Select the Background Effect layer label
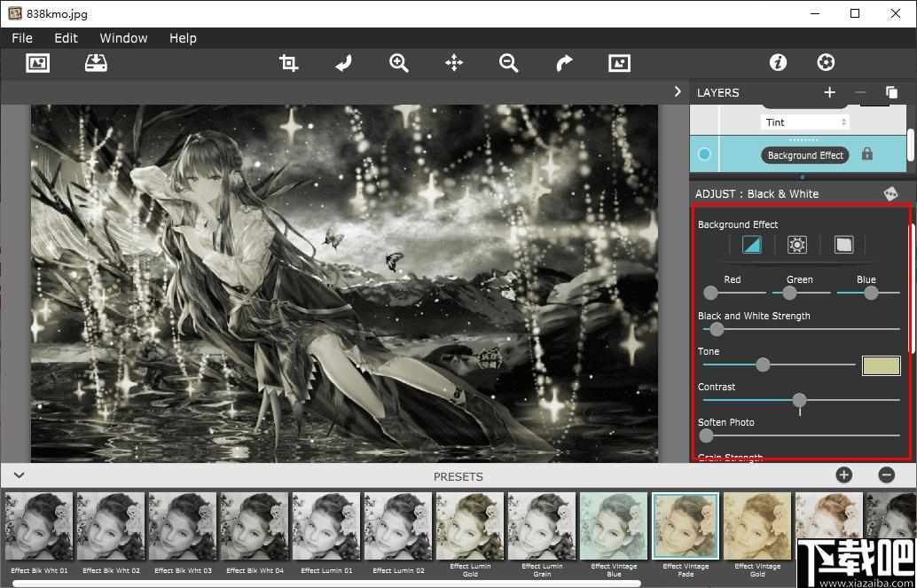917x588 pixels. click(x=805, y=155)
